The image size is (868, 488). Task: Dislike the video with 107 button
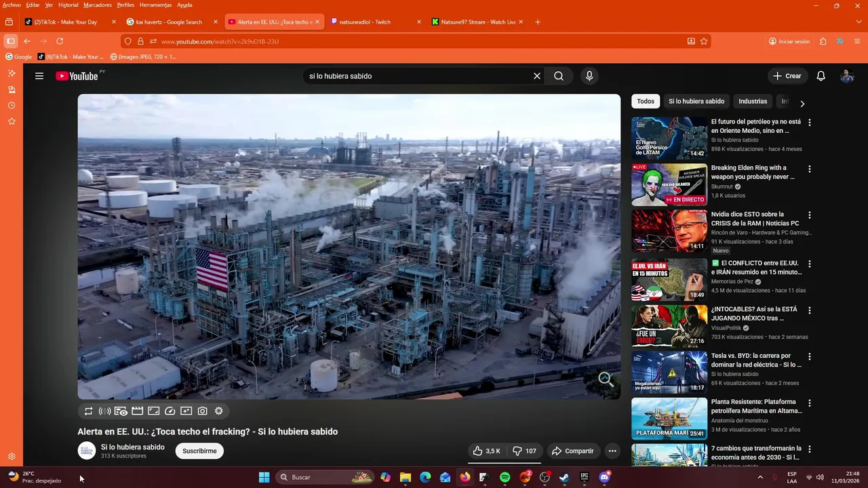[524, 451]
